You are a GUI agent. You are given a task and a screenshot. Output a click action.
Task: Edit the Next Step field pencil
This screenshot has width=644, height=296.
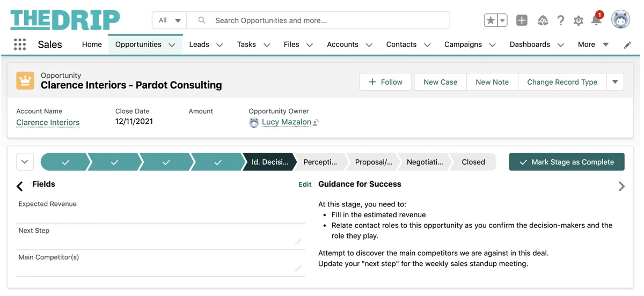[298, 242]
